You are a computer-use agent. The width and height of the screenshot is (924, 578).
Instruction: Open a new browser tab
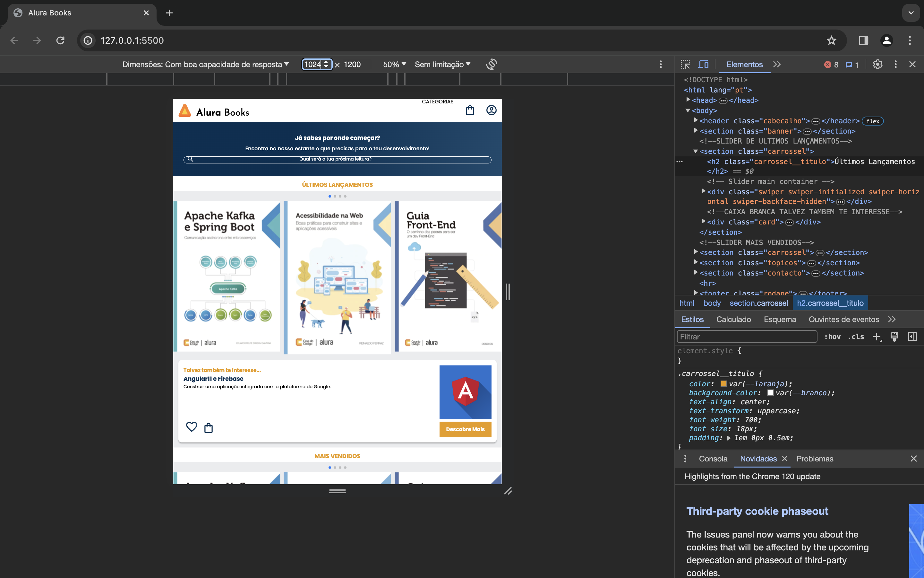coord(169,13)
